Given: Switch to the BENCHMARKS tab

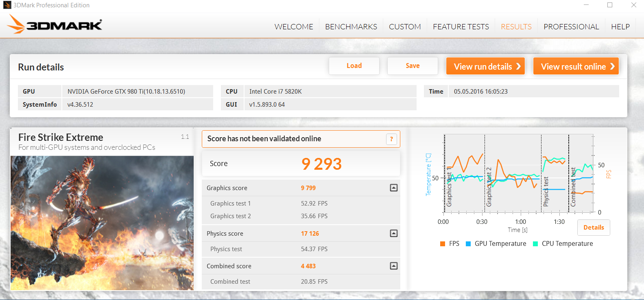Looking at the screenshot, I should [351, 26].
